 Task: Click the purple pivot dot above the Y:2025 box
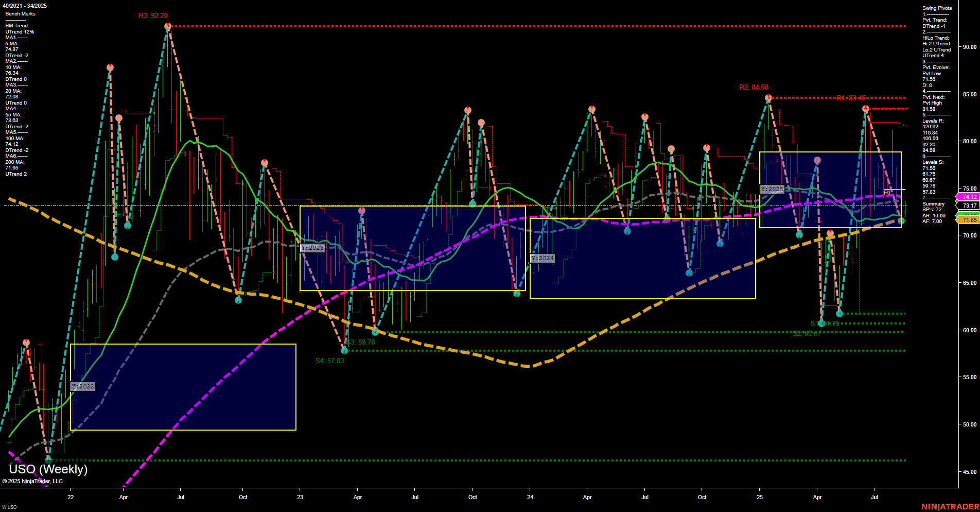[817, 160]
